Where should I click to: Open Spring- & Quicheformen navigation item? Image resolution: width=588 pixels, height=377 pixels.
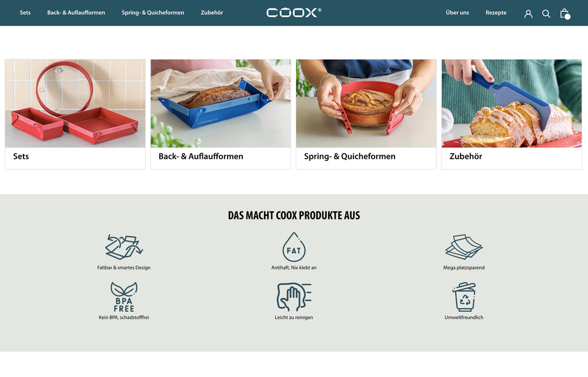coord(153,13)
